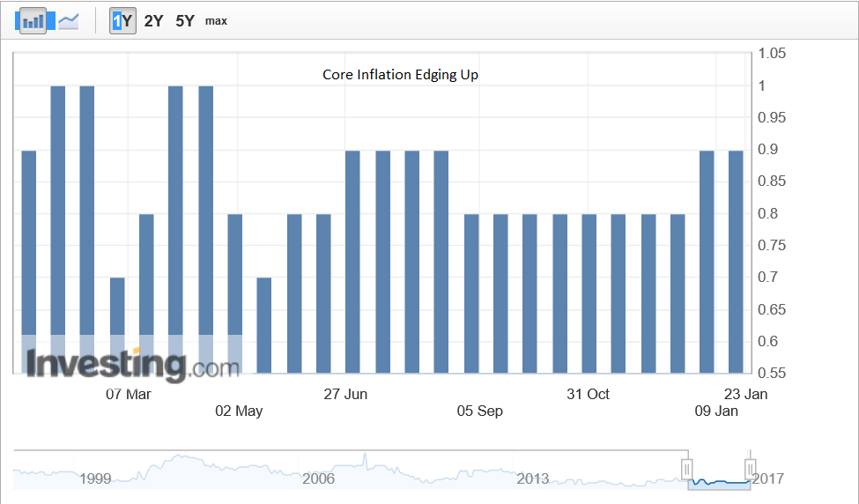Show the max time range
The height and width of the screenshot is (504, 859).
216,20
